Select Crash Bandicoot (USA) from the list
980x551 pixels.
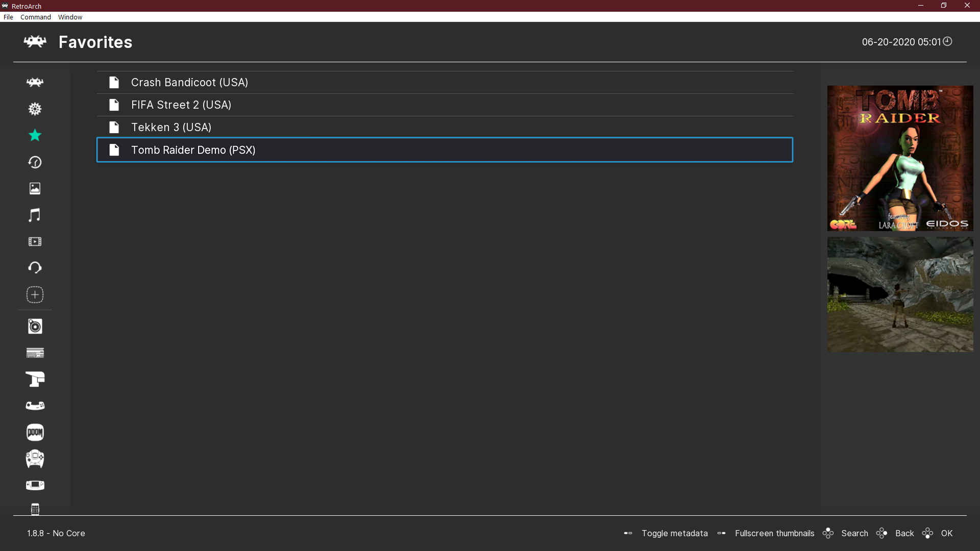pyautogui.click(x=445, y=82)
